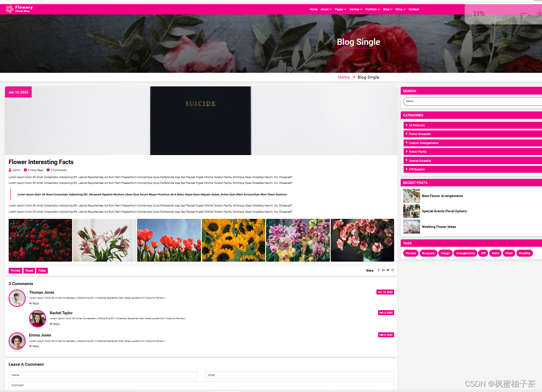Select the Gift tag

click(483, 253)
